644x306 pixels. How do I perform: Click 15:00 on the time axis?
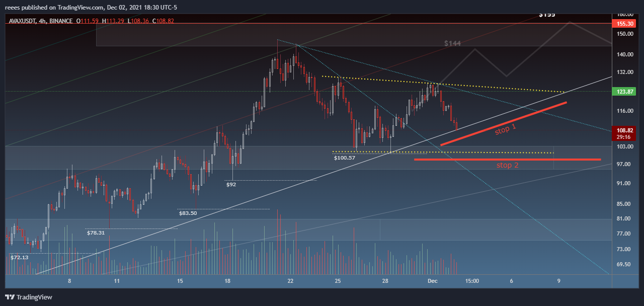471,281
